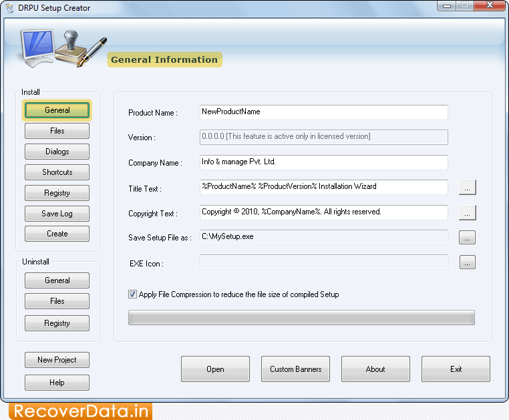
Task: Open the Shortcuts section
Action: point(57,172)
